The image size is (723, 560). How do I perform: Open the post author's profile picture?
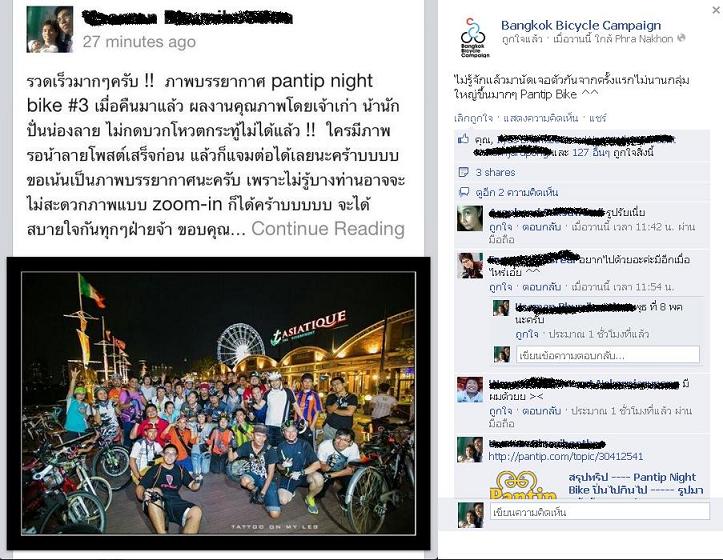[50, 30]
